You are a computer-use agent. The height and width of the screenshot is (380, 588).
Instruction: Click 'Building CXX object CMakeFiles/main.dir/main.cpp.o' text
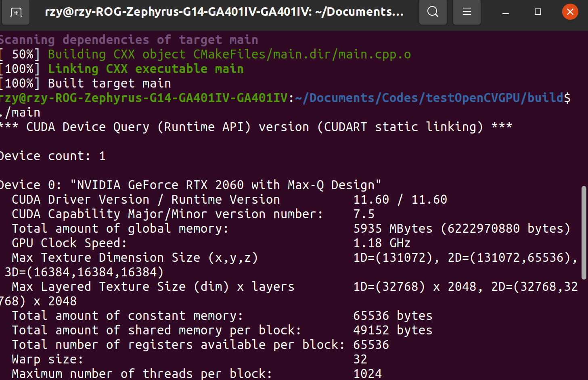[230, 54]
